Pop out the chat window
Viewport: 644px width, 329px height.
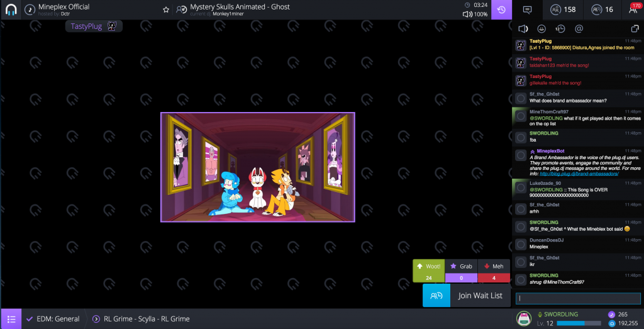pyautogui.click(x=635, y=29)
